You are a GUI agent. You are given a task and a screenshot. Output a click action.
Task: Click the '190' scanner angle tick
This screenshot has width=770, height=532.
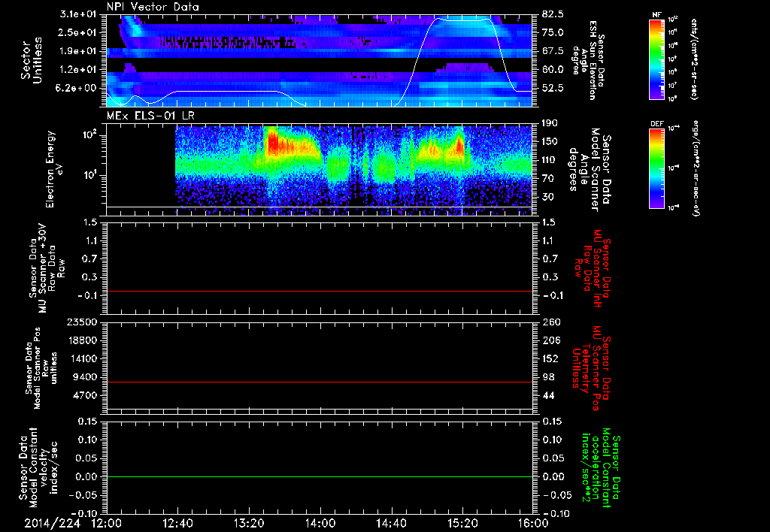pyautogui.click(x=551, y=123)
